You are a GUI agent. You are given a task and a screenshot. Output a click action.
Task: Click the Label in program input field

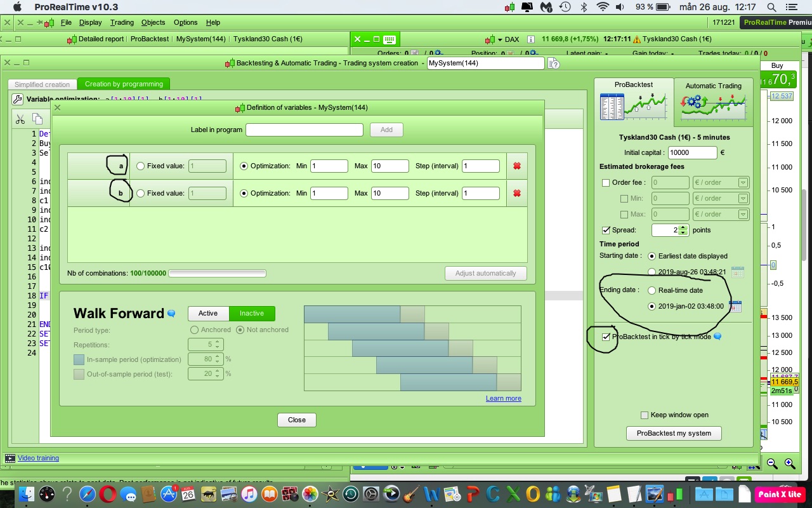click(304, 130)
